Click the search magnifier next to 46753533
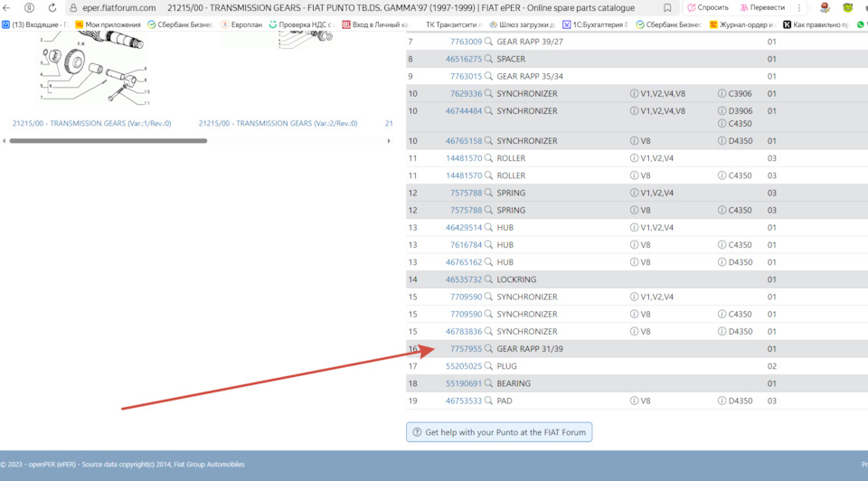868x481 pixels. [488, 401]
